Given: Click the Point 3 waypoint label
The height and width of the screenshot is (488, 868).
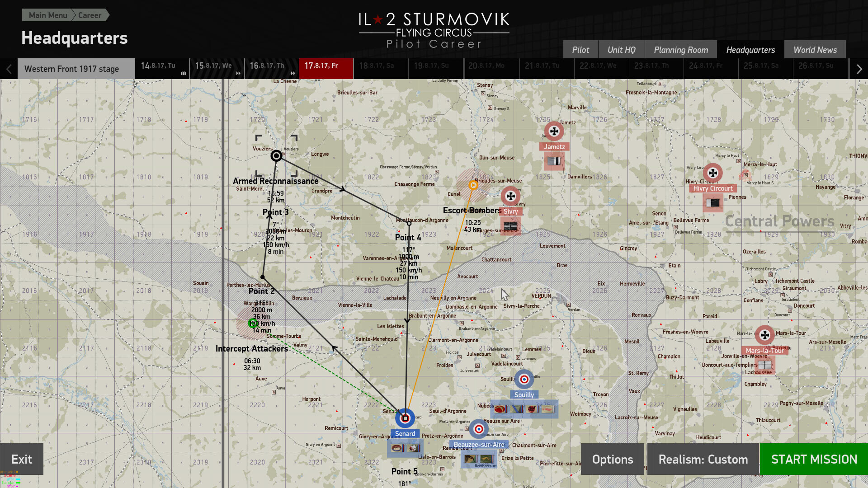Looking at the screenshot, I should 275,212.
